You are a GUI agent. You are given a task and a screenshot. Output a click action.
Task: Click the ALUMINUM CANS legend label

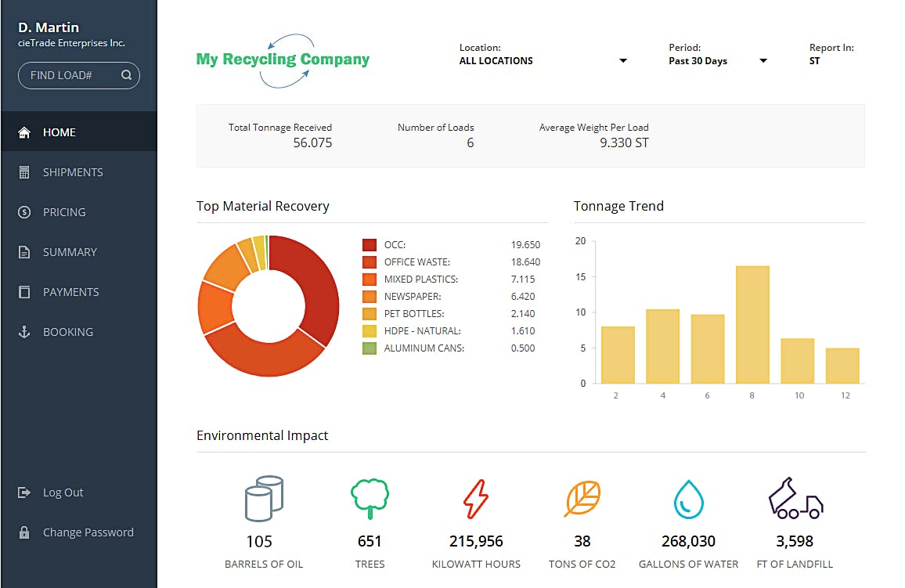click(424, 348)
